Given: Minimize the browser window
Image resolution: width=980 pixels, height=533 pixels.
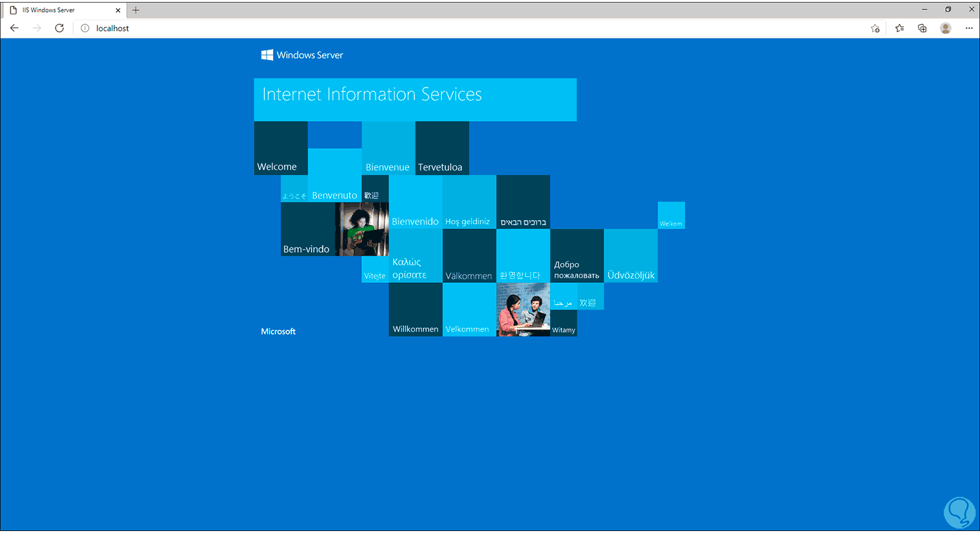Looking at the screenshot, I should [x=924, y=10].
